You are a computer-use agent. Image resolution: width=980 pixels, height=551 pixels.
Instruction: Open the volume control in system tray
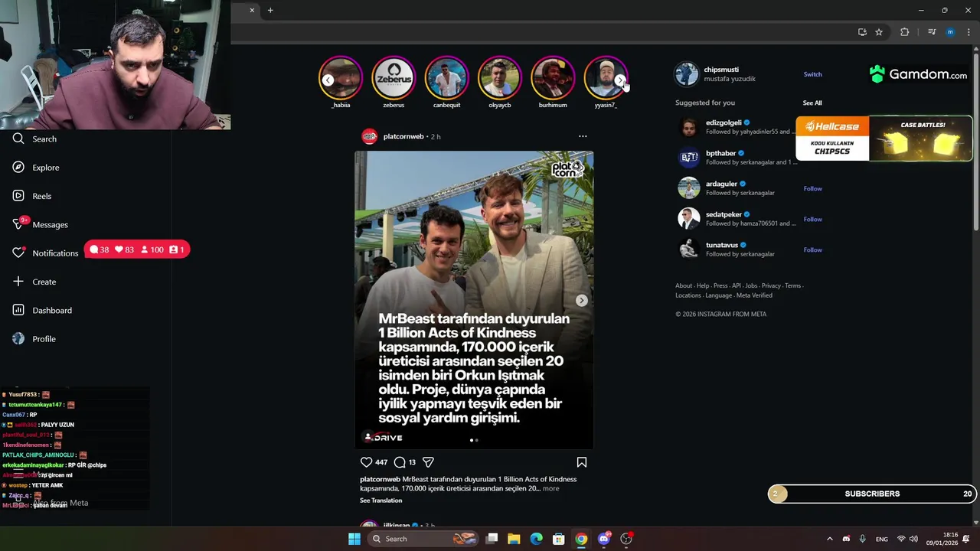913,539
